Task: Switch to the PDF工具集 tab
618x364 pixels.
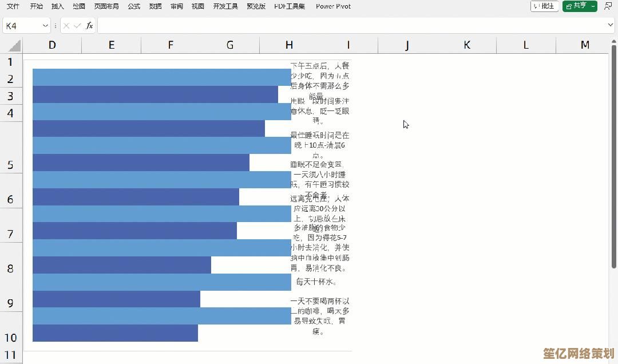Action: pyautogui.click(x=289, y=6)
